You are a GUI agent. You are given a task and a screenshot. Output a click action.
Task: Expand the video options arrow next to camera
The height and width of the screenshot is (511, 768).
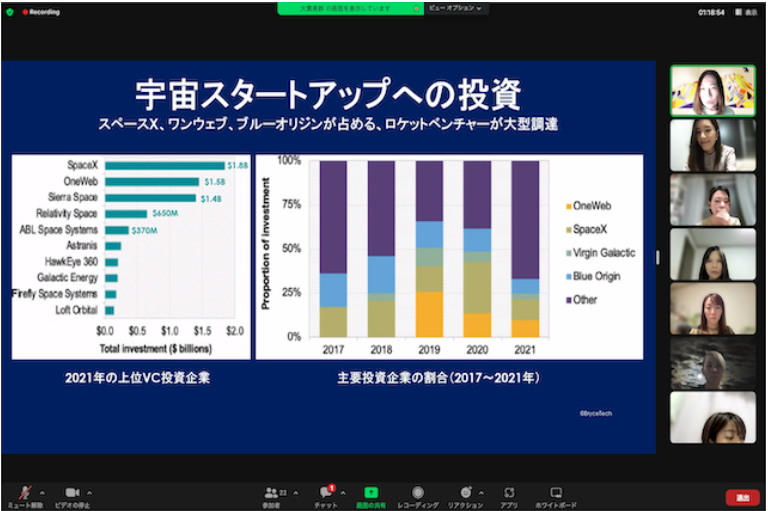click(x=89, y=493)
